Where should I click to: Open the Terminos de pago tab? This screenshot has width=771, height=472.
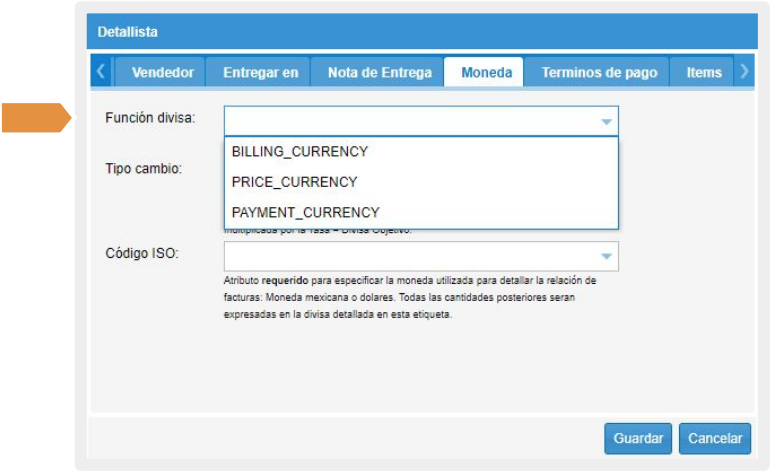pyautogui.click(x=599, y=72)
